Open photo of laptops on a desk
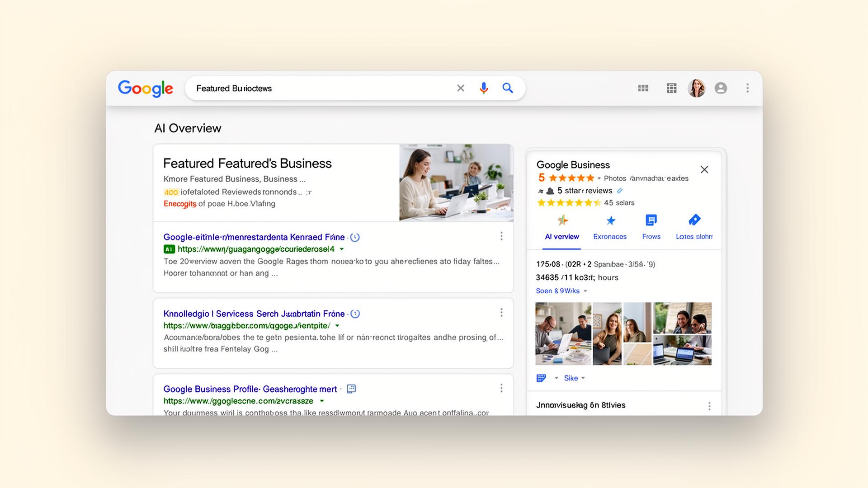Screen dimensions: 868x488 click(x=683, y=350)
